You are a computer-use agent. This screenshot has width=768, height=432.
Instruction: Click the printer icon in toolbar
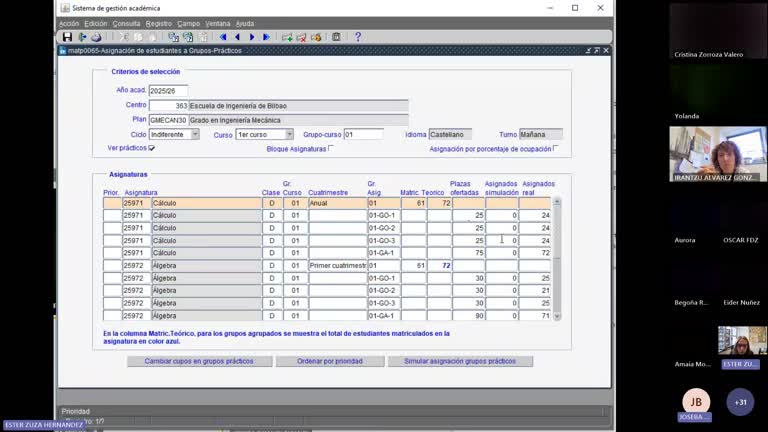point(96,37)
